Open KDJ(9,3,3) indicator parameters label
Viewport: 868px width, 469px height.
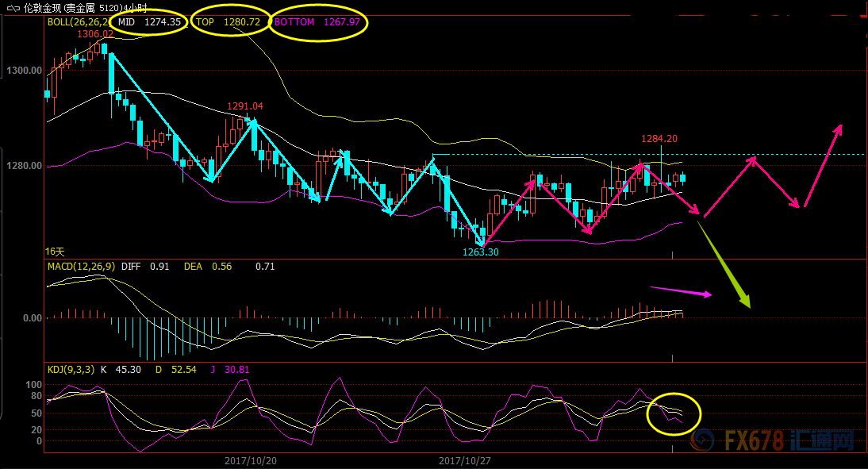tap(72, 369)
